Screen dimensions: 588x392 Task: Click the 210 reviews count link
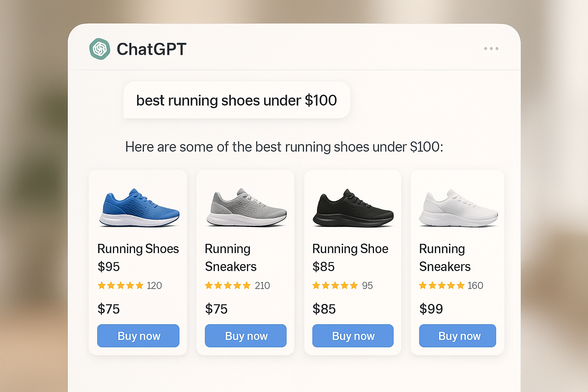tap(263, 285)
